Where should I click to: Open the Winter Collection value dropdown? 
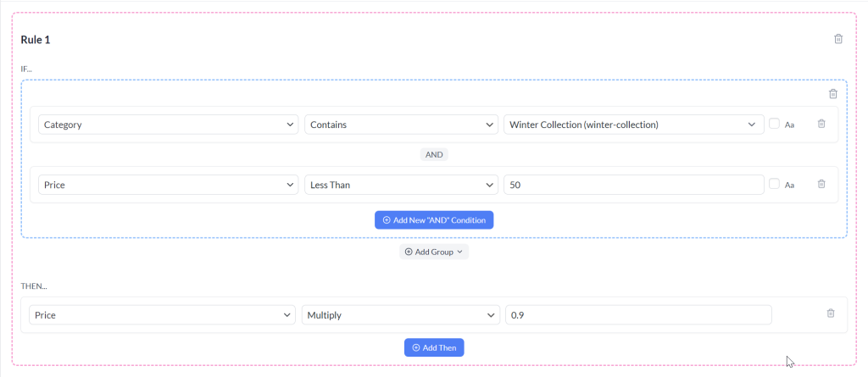click(x=634, y=125)
